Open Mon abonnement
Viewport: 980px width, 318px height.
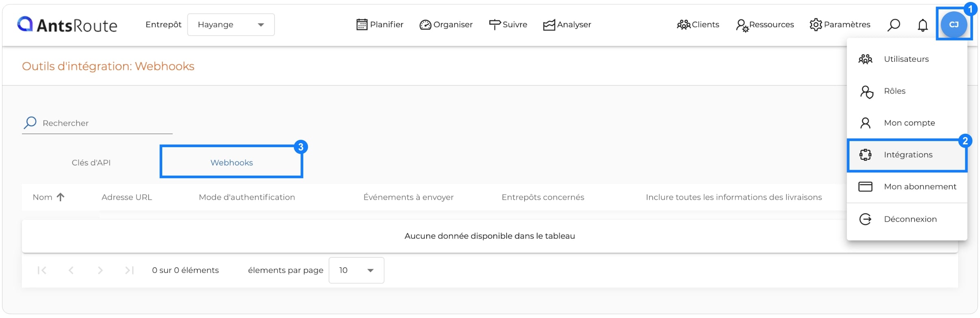click(907, 187)
